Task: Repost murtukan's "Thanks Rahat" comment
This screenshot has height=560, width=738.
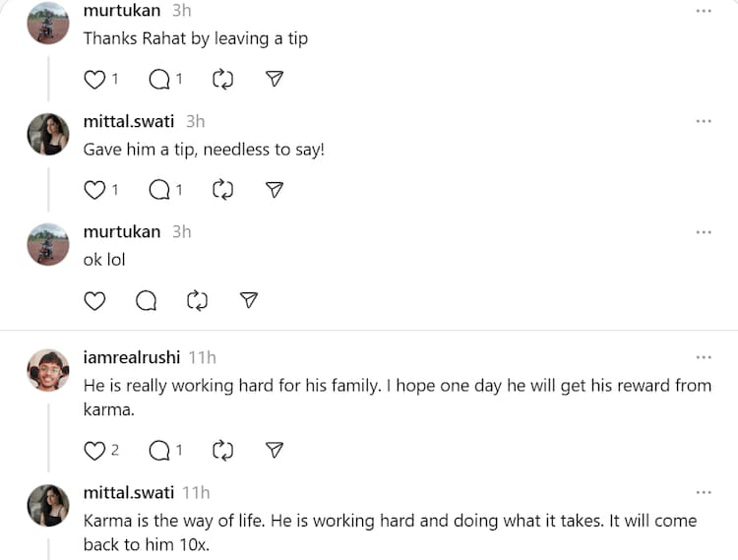Action: (223, 80)
